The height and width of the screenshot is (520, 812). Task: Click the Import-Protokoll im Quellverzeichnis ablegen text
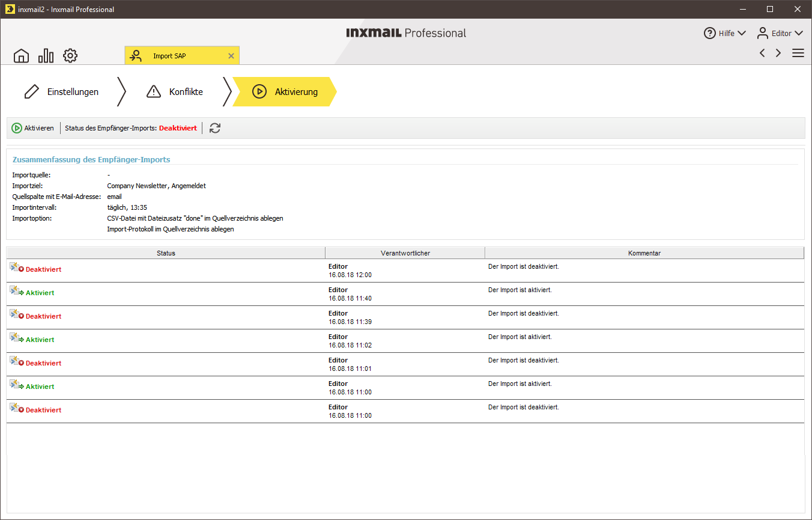170,229
